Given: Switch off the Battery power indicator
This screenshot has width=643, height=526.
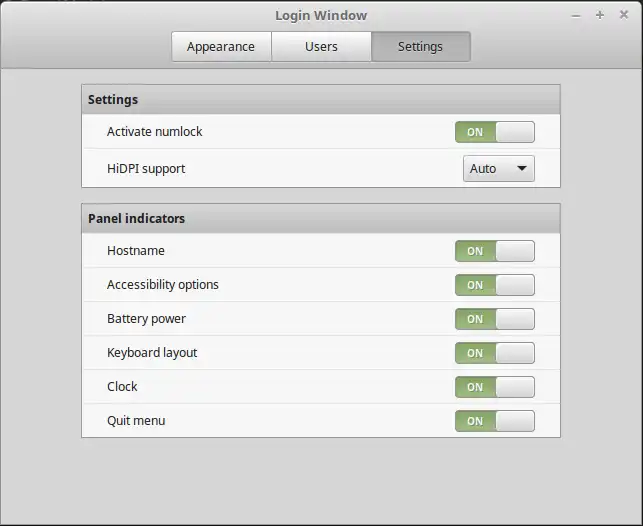Looking at the screenshot, I should pos(495,319).
